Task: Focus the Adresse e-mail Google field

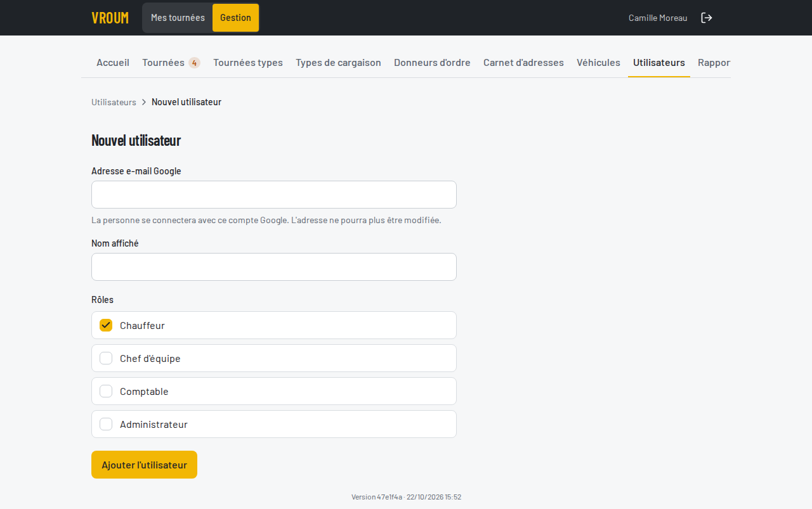Action: tap(274, 195)
